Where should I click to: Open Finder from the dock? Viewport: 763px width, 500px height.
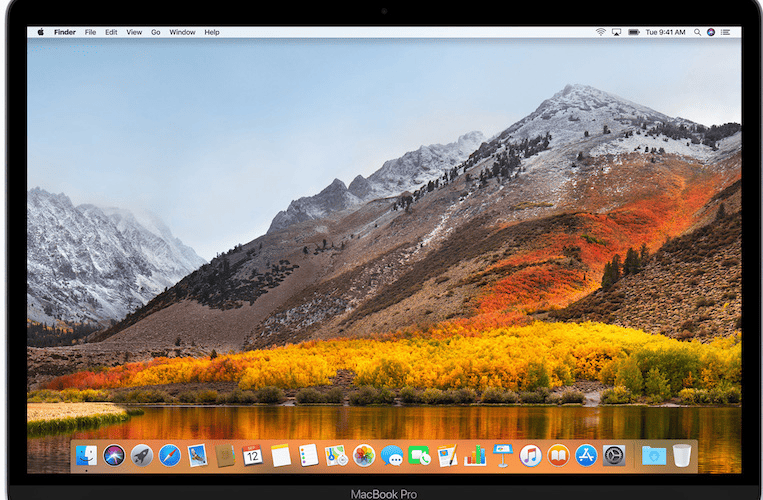coord(86,456)
